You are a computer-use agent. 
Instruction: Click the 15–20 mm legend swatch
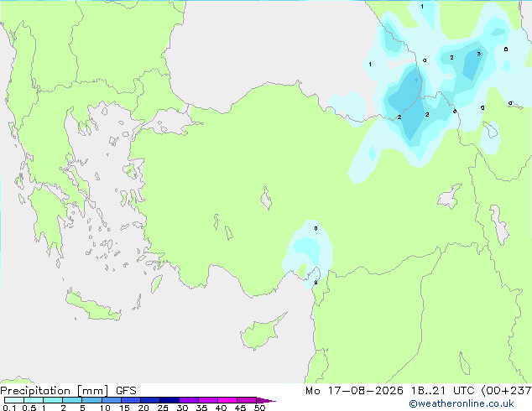(x=130, y=400)
